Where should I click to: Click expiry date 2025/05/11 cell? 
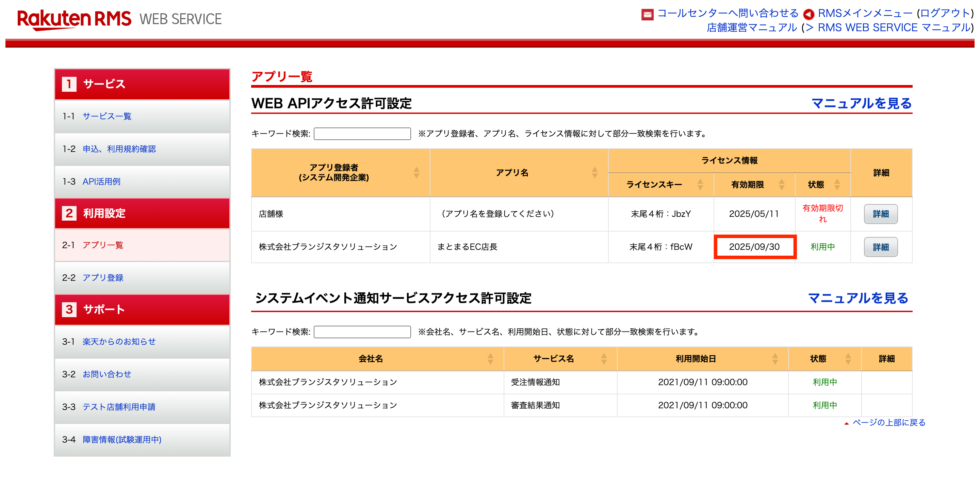[x=754, y=214]
